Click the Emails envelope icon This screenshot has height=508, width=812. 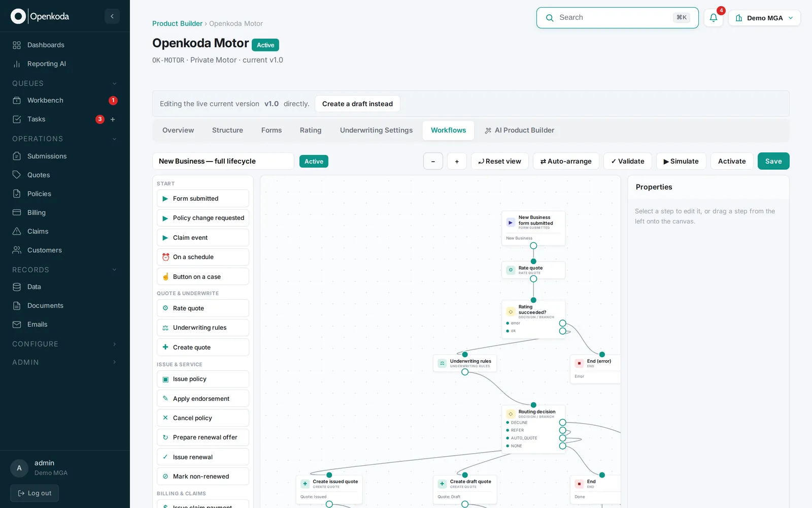coord(17,325)
